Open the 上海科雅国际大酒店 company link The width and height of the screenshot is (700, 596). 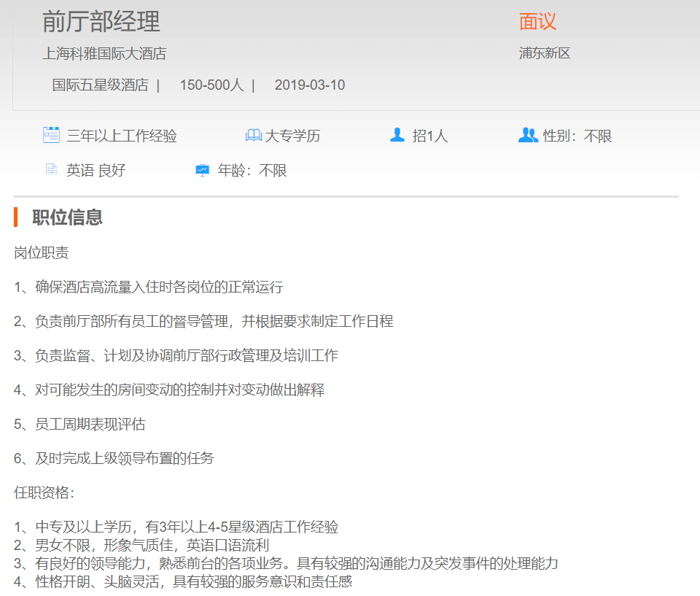point(104,53)
